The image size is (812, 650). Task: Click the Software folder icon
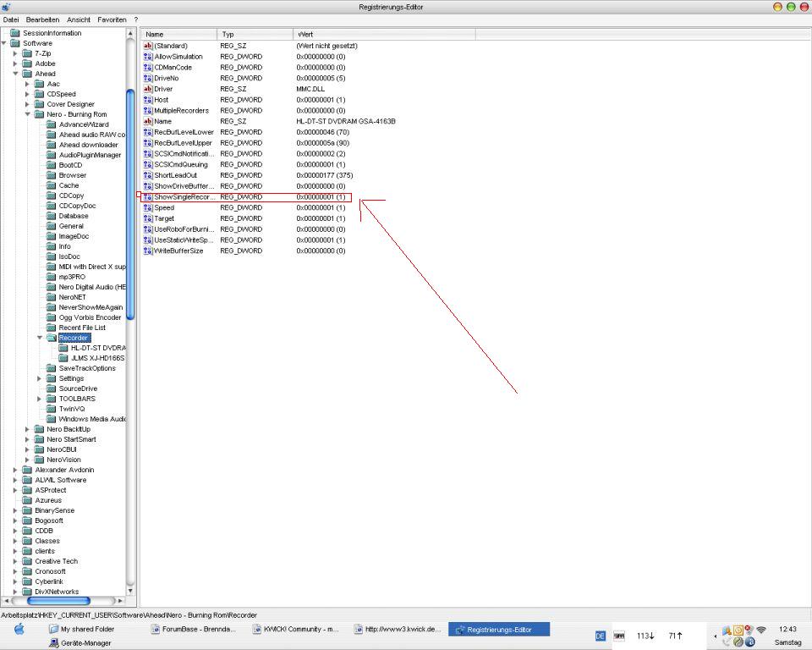tap(15, 43)
